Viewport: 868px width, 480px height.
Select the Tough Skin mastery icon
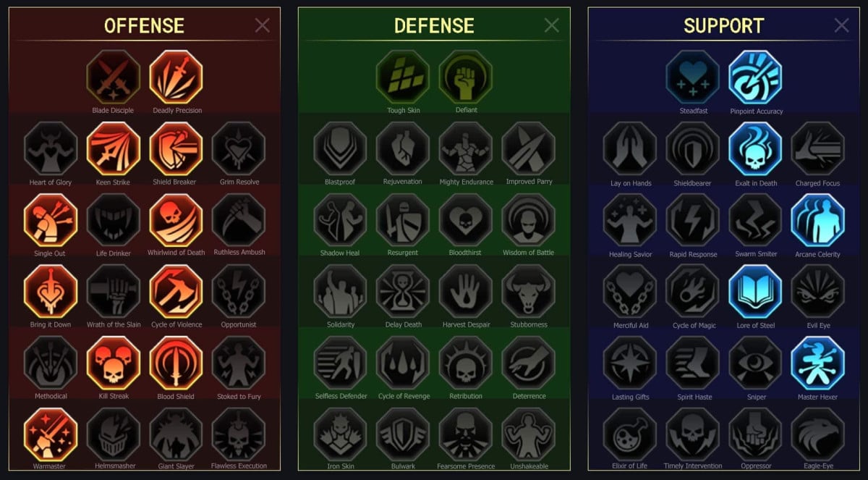[403, 77]
